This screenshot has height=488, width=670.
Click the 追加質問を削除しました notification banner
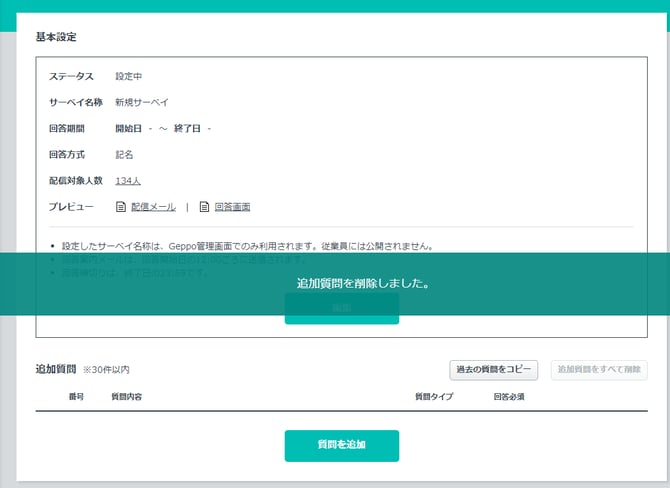(335, 284)
